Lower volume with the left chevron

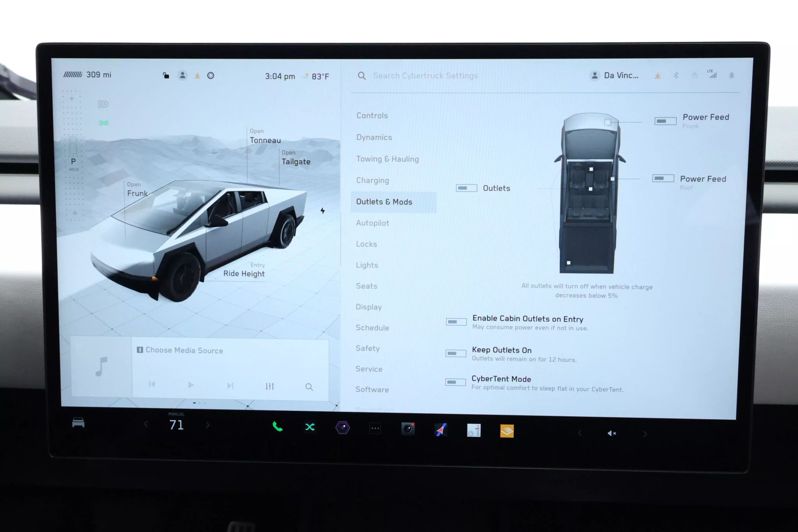click(580, 433)
